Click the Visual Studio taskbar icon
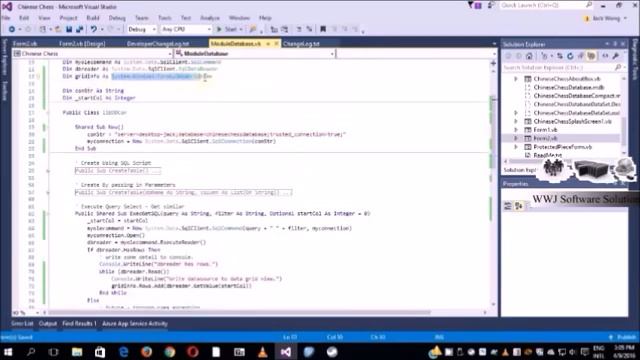Screen dimensions: 640x360 tap(286, 352)
